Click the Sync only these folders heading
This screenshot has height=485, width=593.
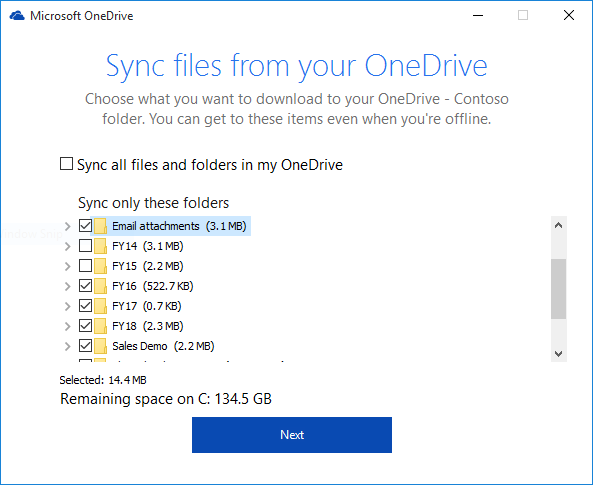click(x=153, y=203)
